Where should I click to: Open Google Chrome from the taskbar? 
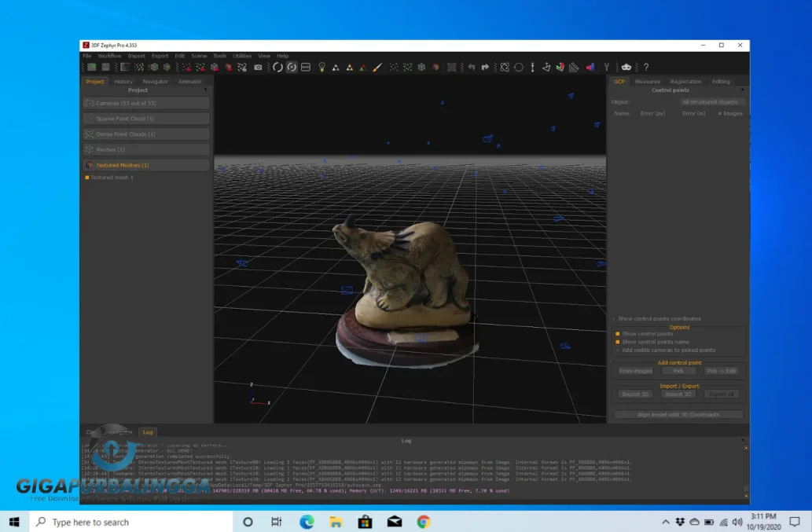pyautogui.click(x=423, y=522)
